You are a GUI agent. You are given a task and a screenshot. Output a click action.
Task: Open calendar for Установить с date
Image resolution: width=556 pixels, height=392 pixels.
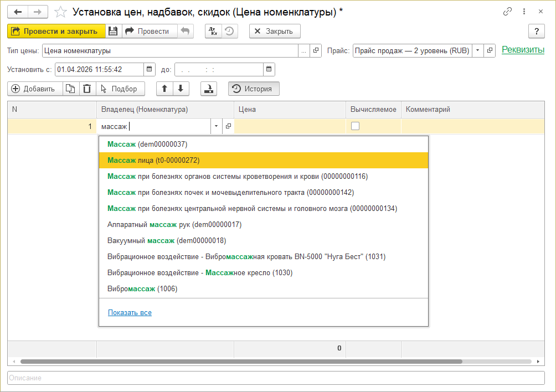coord(150,69)
